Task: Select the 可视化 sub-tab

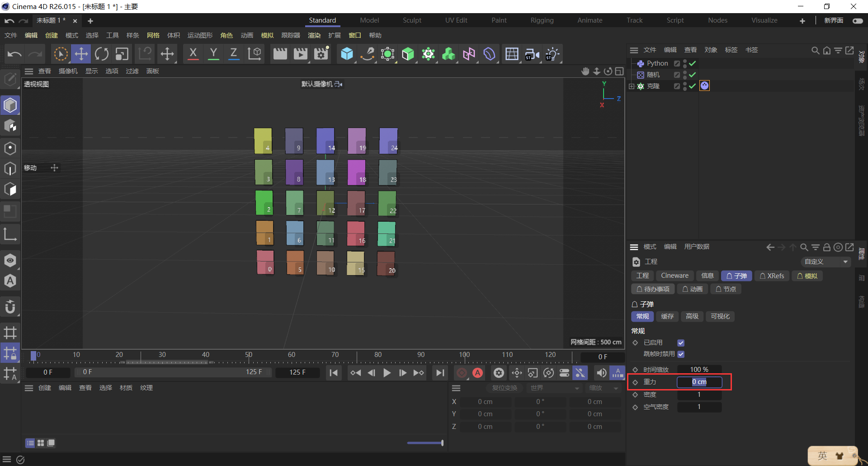Action: pyautogui.click(x=720, y=317)
